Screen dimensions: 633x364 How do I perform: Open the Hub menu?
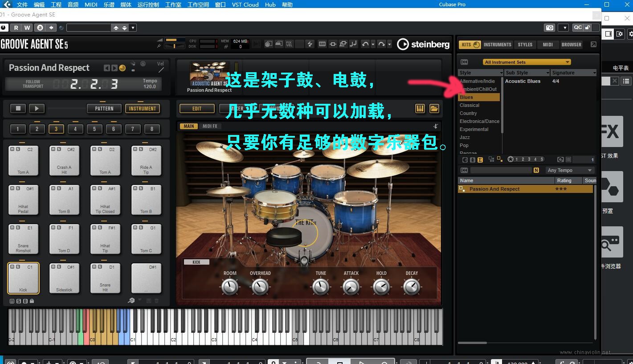(x=270, y=4)
